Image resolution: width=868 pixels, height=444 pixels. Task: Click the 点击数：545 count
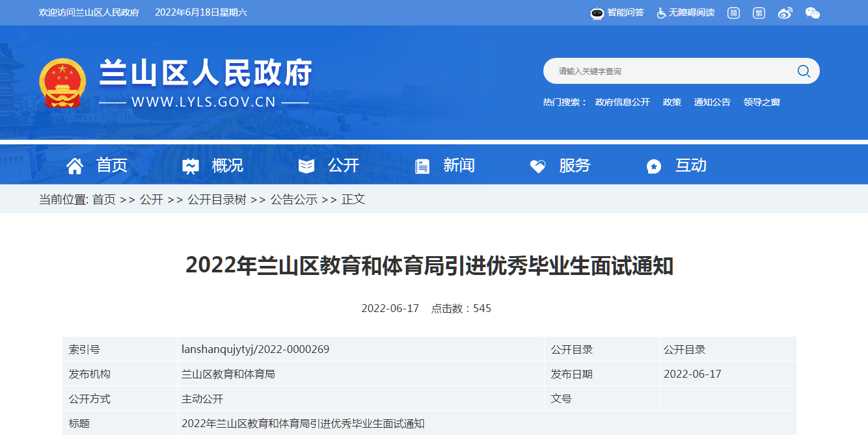click(461, 308)
